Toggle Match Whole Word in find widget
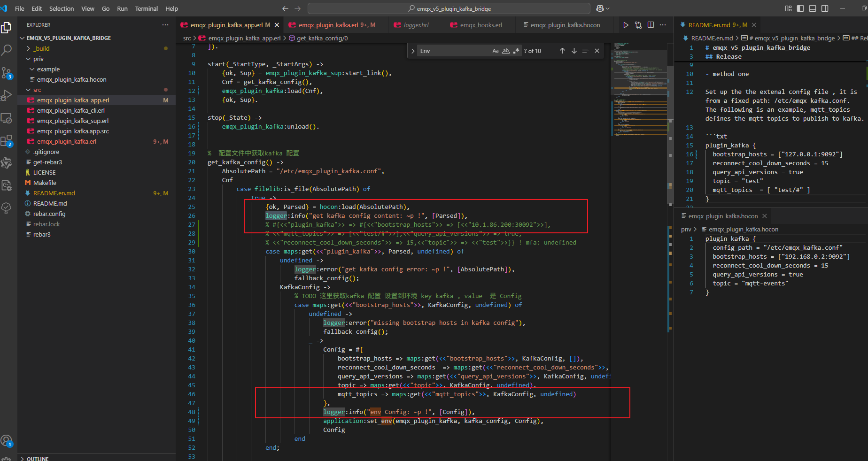 click(506, 51)
